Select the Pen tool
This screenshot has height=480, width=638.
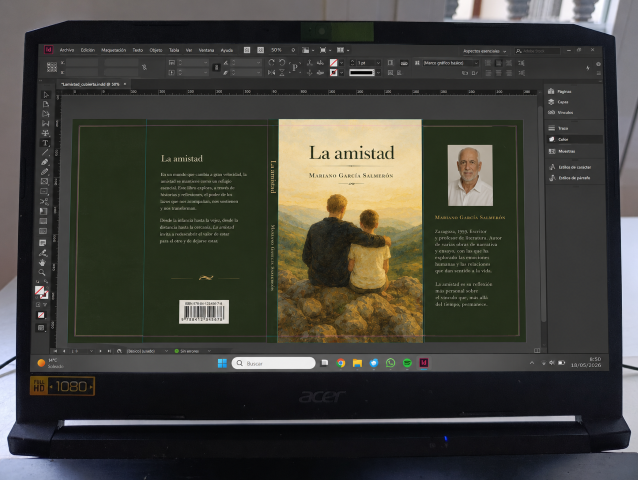(45, 162)
